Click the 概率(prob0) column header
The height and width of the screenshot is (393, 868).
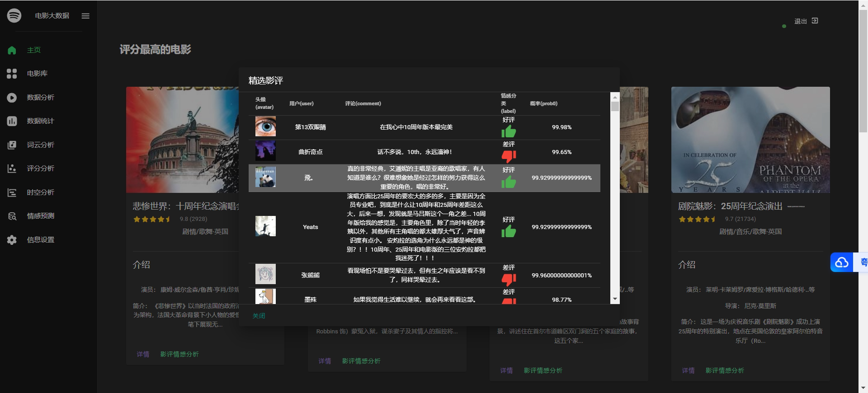[x=544, y=103]
